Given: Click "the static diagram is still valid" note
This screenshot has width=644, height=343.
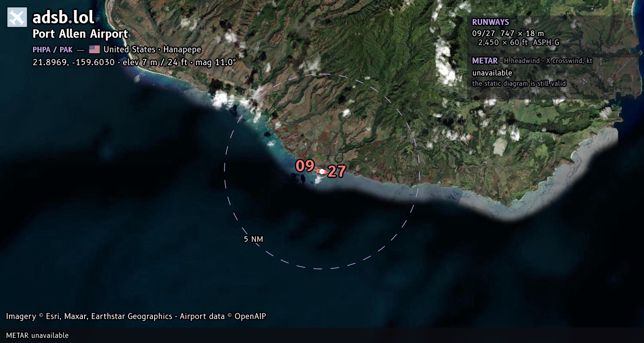Looking at the screenshot, I should [519, 84].
